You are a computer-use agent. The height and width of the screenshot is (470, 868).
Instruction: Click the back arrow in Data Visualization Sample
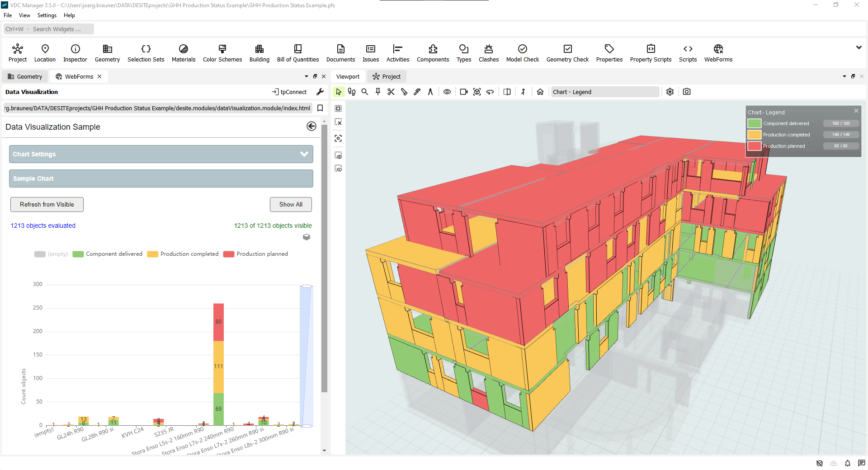[311, 127]
